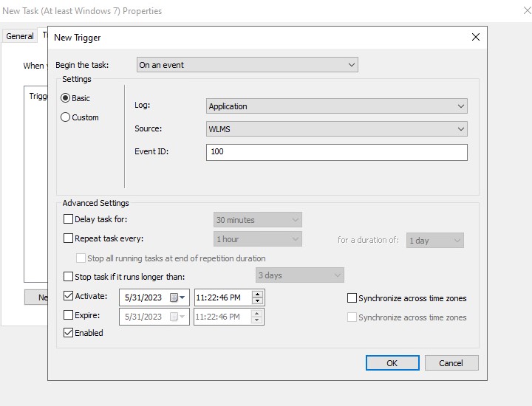Open the Log dropdown showing Application
The width and height of the screenshot is (532, 406).
[337, 106]
